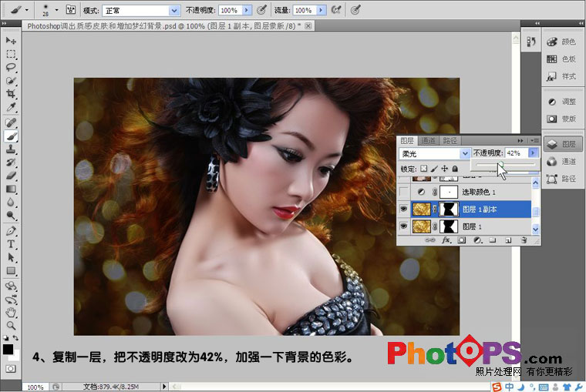The height and width of the screenshot is (392, 586).
Task: Toggle lock position
Action: click(444, 169)
